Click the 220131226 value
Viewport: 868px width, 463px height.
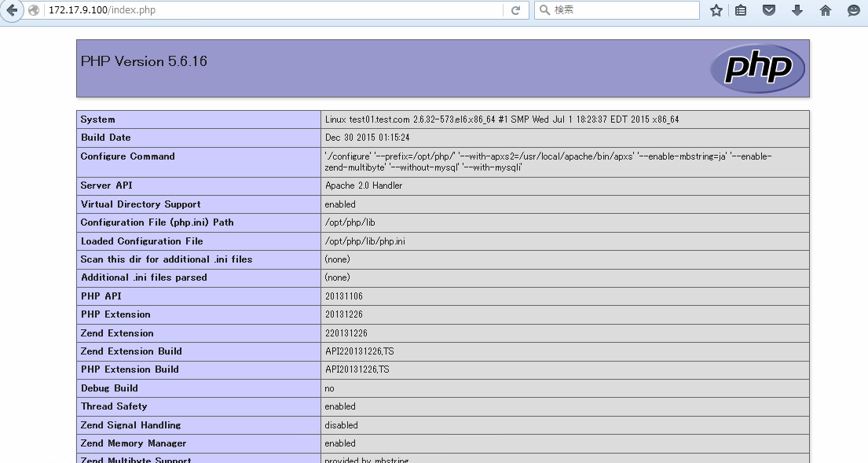[x=346, y=333]
